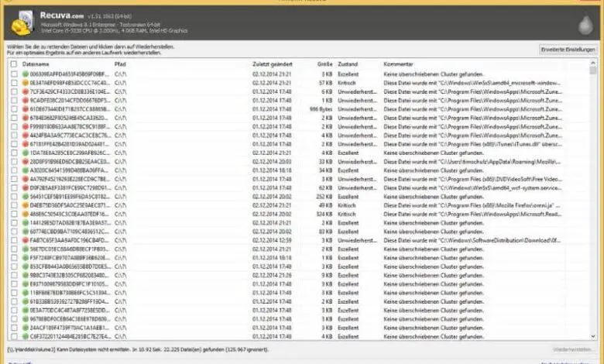Check the box for file C6F37220112
Viewport: 604px width, 364px height.
pos(14,337)
